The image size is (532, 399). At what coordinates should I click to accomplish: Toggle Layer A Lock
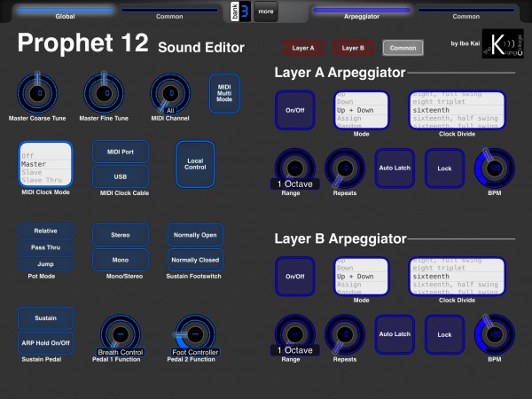pos(444,168)
